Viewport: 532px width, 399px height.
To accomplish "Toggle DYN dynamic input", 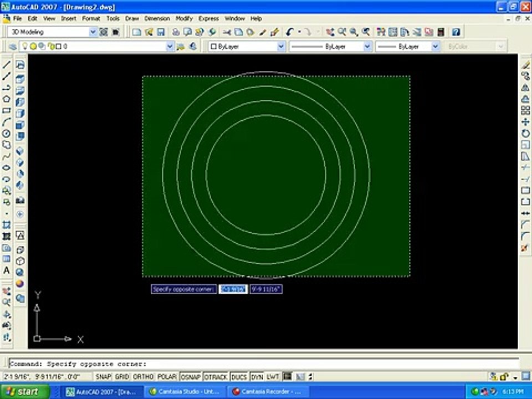I will (257, 377).
